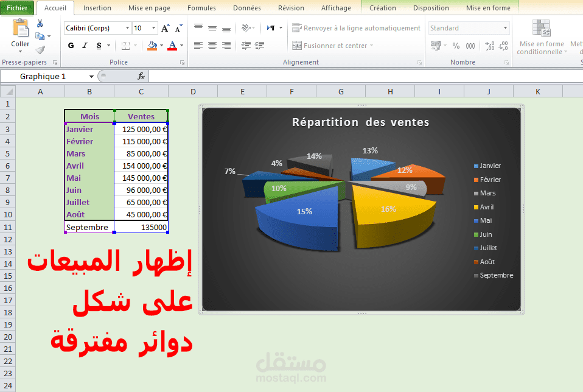583x392 pixels.
Task: Apply the 000 thousands separator style
Action: (x=470, y=46)
